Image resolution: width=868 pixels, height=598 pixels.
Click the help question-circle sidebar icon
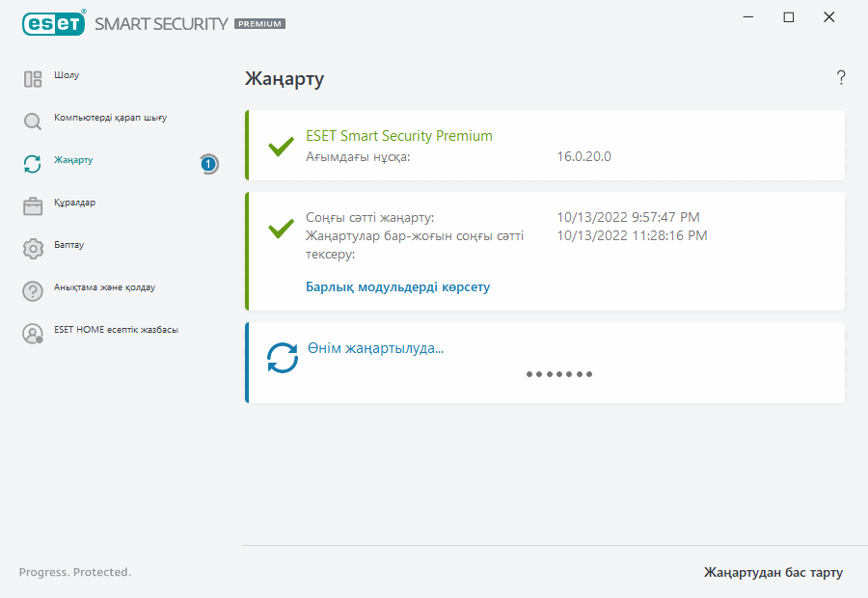[x=33, y=291]
